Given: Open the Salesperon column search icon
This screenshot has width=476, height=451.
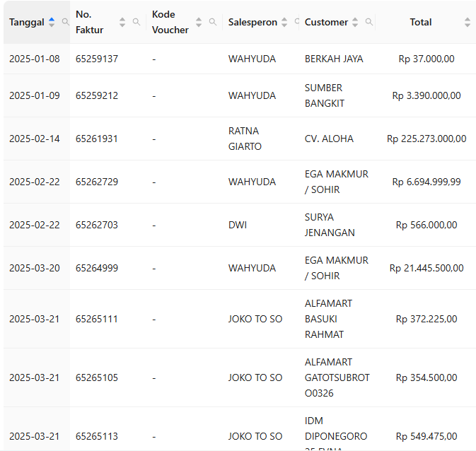Looking at the screenshot, I should (296, 23).
